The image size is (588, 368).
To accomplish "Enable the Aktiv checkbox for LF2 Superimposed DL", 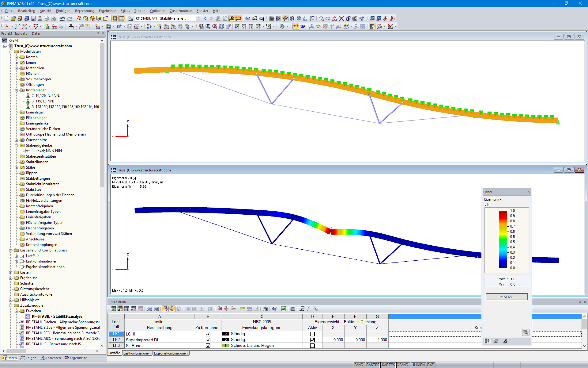I will [x=312, y=340].
